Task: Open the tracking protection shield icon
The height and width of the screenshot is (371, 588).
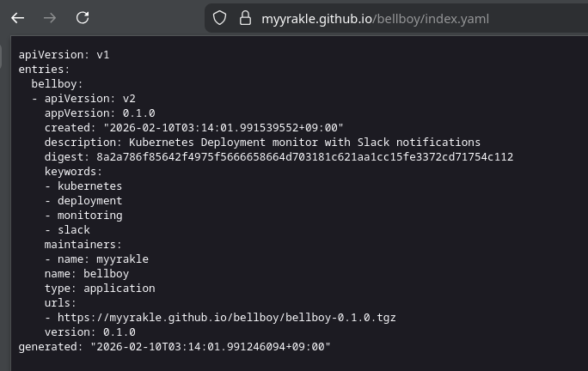Action: (x=219, y=18)
